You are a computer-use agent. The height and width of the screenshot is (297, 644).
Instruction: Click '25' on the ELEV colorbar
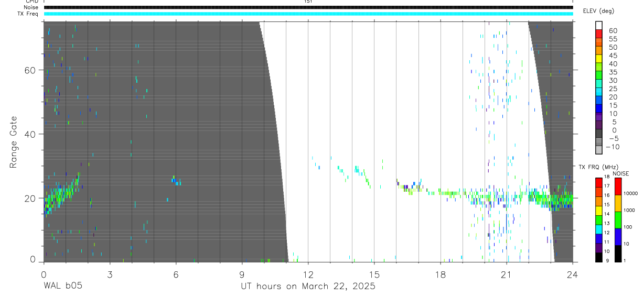pos(613,89)
